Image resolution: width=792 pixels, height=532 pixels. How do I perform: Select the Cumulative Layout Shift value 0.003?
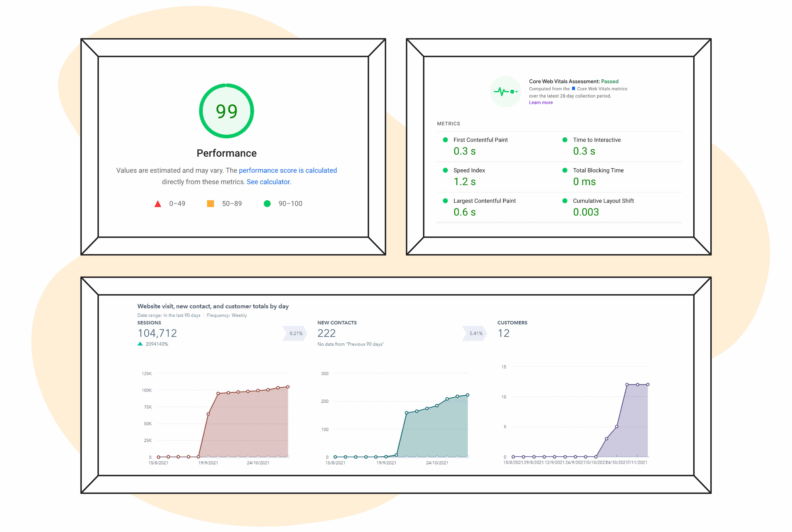586,212
